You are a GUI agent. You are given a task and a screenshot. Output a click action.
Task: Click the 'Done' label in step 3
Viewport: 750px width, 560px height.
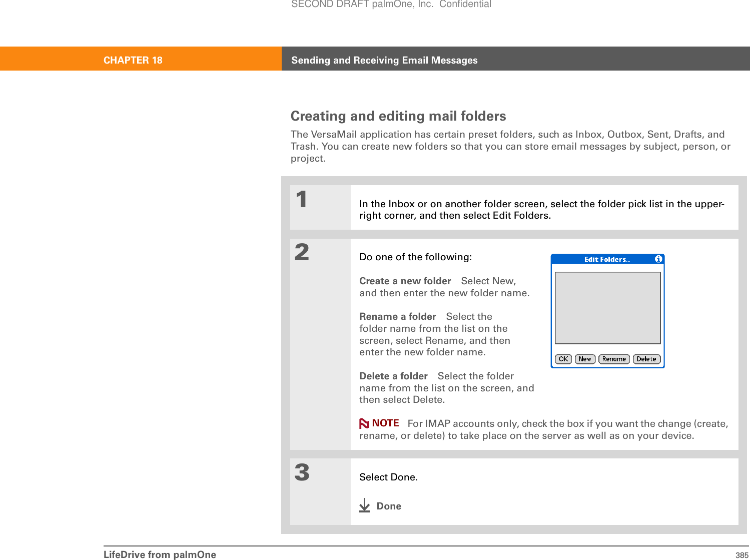tap(389, 506)
